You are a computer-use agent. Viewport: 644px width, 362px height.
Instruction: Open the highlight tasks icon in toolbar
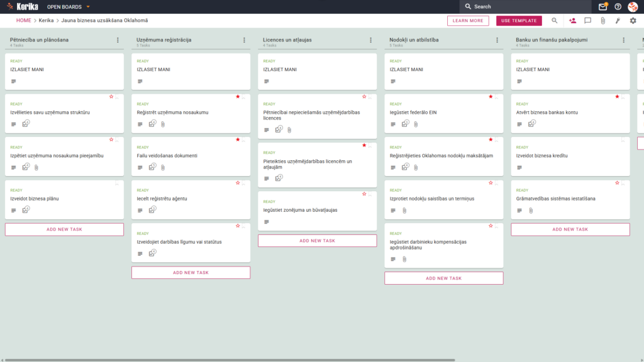pos(618,21)
